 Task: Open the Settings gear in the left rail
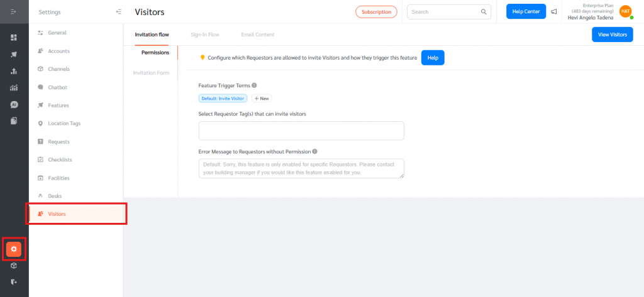(x=14, y=249)
